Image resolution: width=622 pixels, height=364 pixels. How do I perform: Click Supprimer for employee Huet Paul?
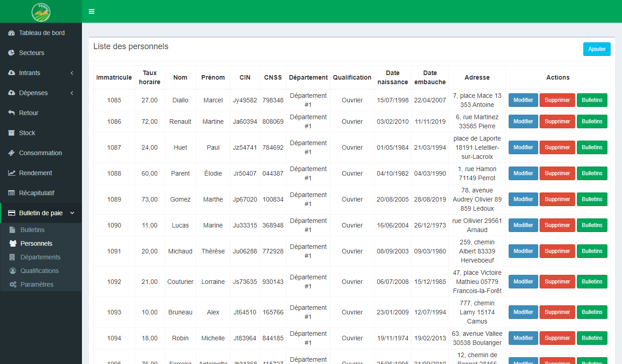557,147
